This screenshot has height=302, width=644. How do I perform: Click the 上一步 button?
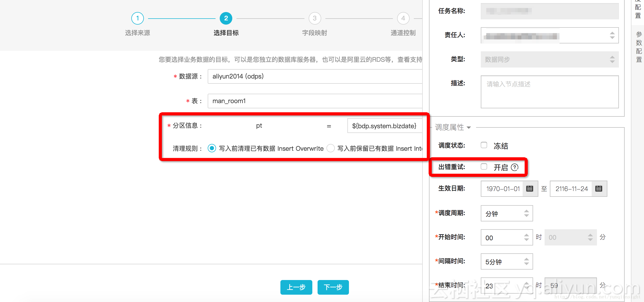pyautogui.click(x=296, y=287)
